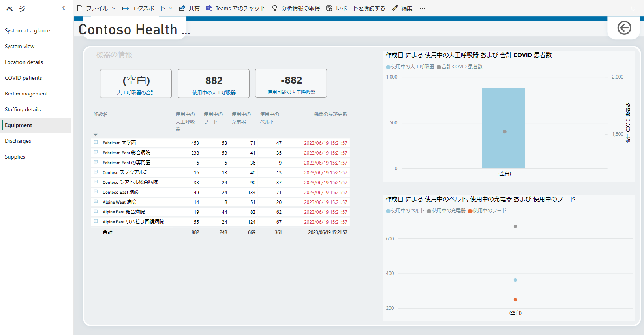
Task: Expand the Fabricam East 総合病院 row
Action: point(96,152)
